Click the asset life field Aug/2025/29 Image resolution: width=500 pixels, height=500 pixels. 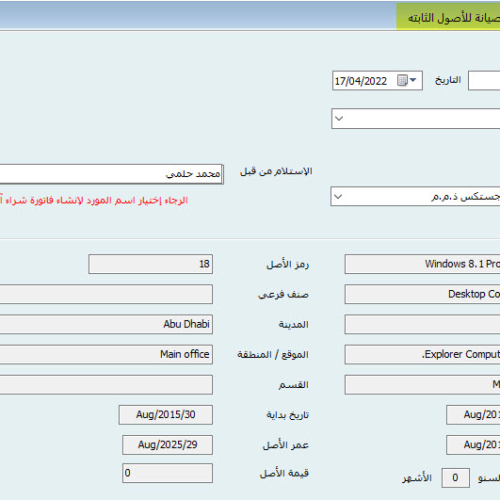coord(167,445)
